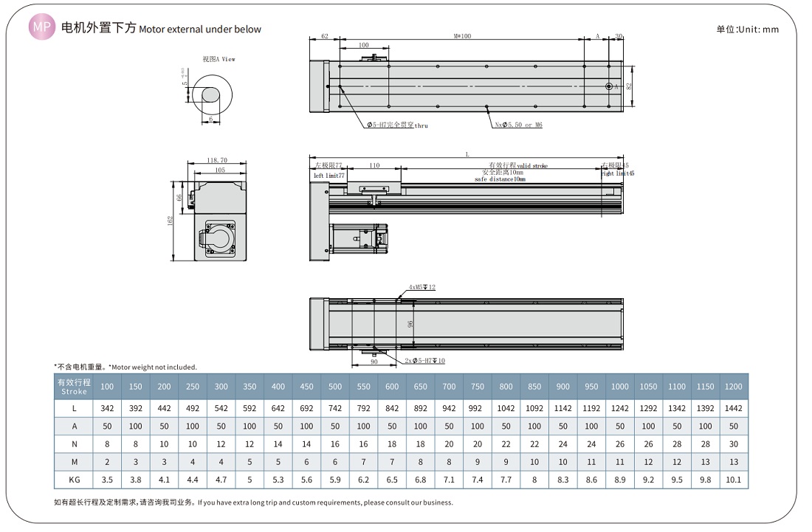Screen dimensions: 812x532
Task: Click the 342 length value cell
Action: coord(107,408)
